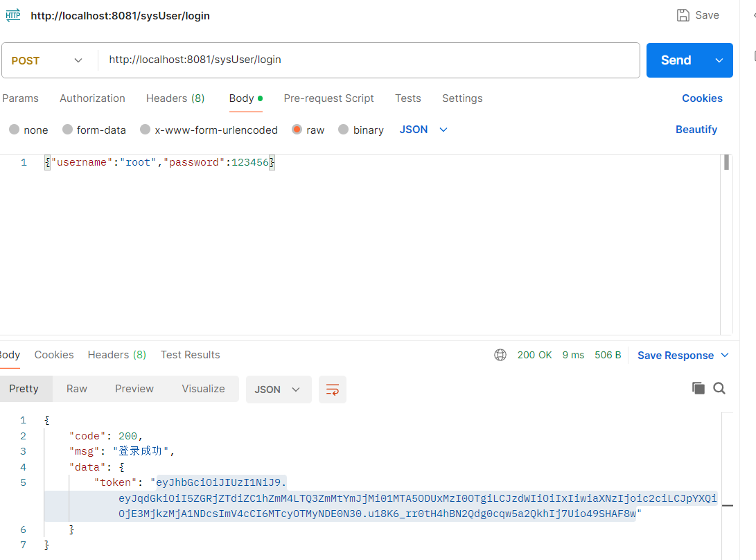Click the request URL input field
Image resolution: width=756 pixels, height=560 pixels.
pyautogui.click(x=369, y=60)
